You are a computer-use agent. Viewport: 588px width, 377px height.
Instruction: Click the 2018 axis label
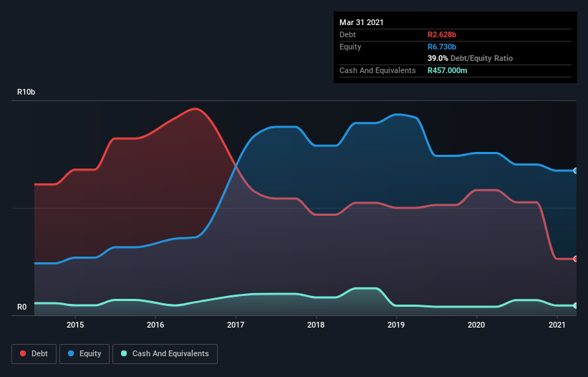click(316, 325)
